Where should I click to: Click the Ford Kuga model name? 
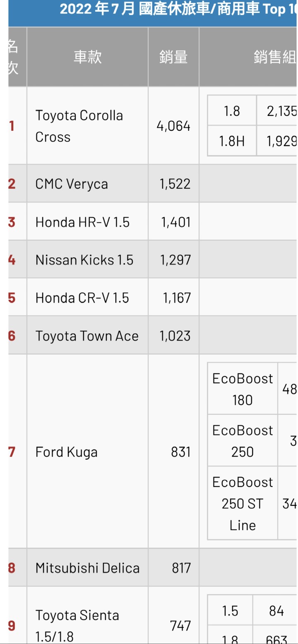click(66, 452)
